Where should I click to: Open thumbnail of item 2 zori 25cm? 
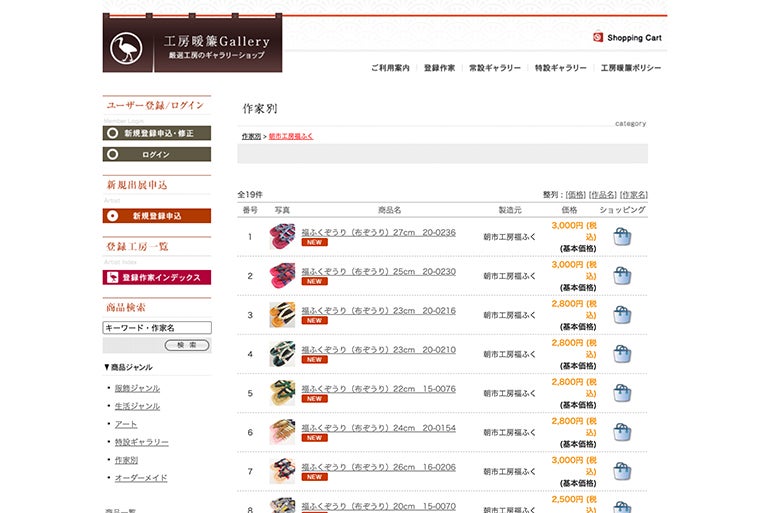[282, 276]
